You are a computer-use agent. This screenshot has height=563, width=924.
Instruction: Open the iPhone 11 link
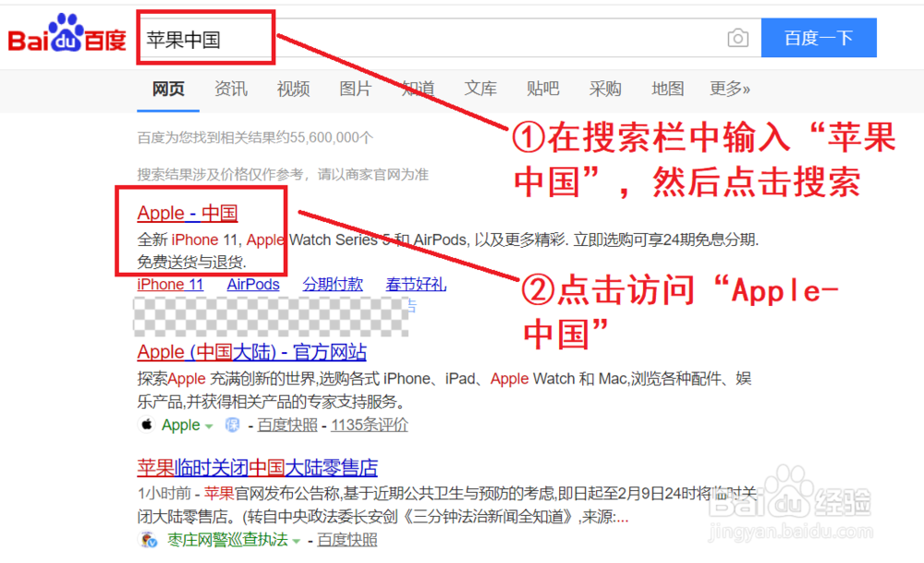pyautogui.click(x=170, y=284)
